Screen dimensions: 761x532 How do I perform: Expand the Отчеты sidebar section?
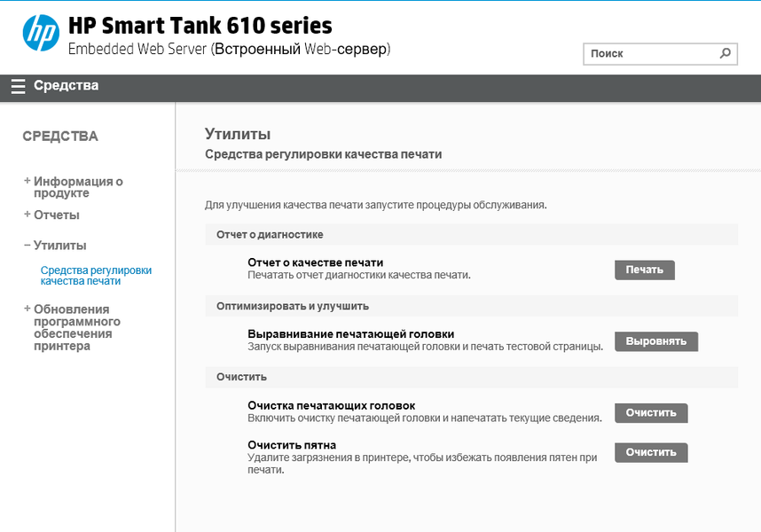[27, 215]
